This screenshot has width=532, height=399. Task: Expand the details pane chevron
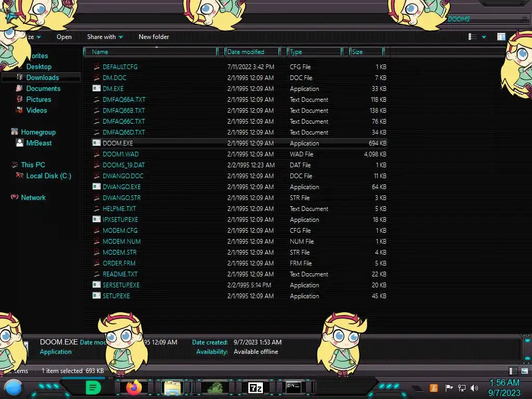(527, 341)
